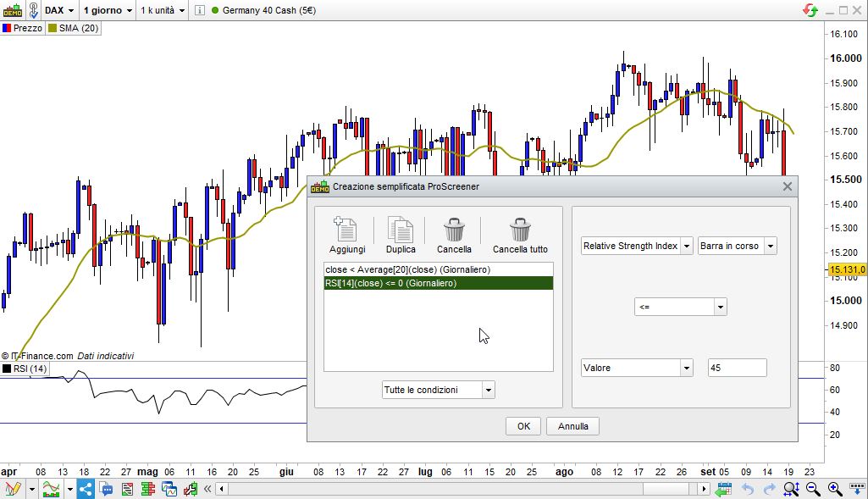Viewport: 868px width, 499px height.
Task: Open the '1 k unità' history dropdown
Action: tap(163, 10)
